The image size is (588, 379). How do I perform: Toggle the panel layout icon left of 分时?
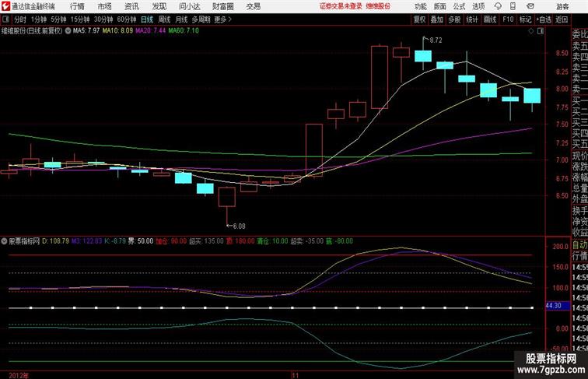pos(5,19)
